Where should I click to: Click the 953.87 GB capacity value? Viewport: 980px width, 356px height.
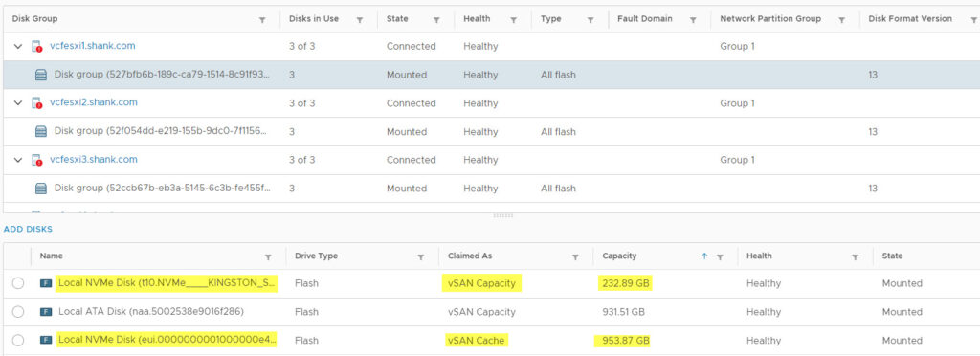pos(626,341)
